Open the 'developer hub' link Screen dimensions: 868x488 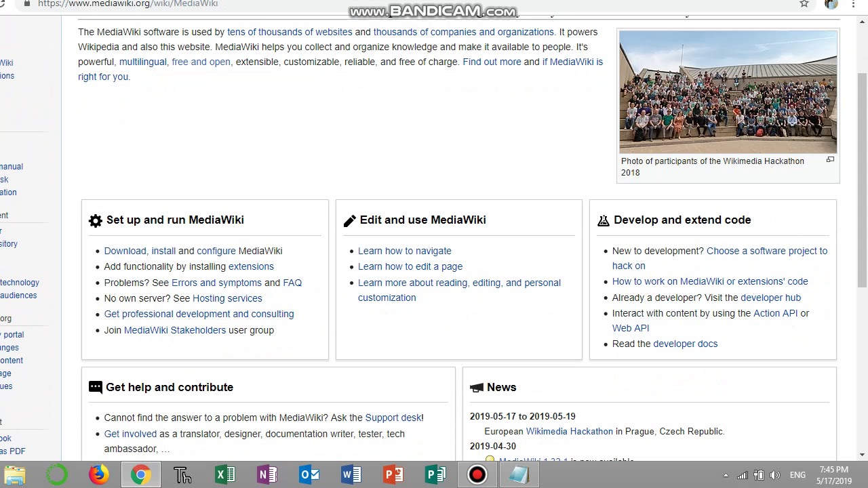click(x=770, y=298)
